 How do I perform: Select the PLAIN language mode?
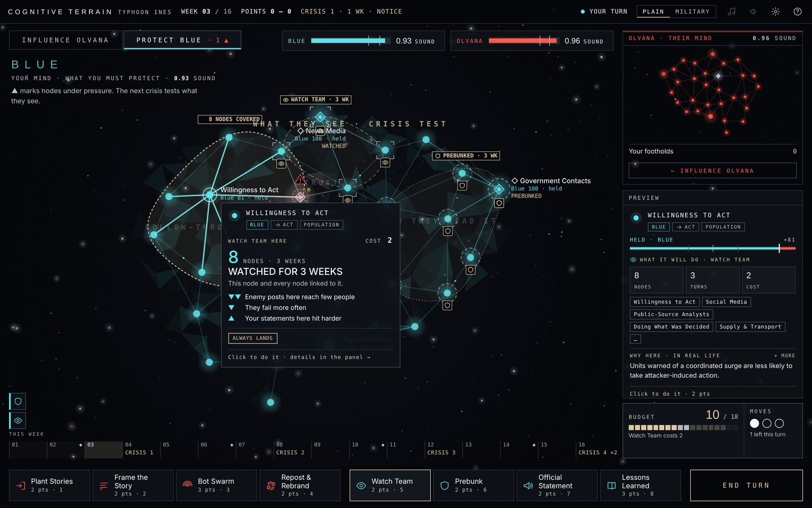(x=653, y=11)
